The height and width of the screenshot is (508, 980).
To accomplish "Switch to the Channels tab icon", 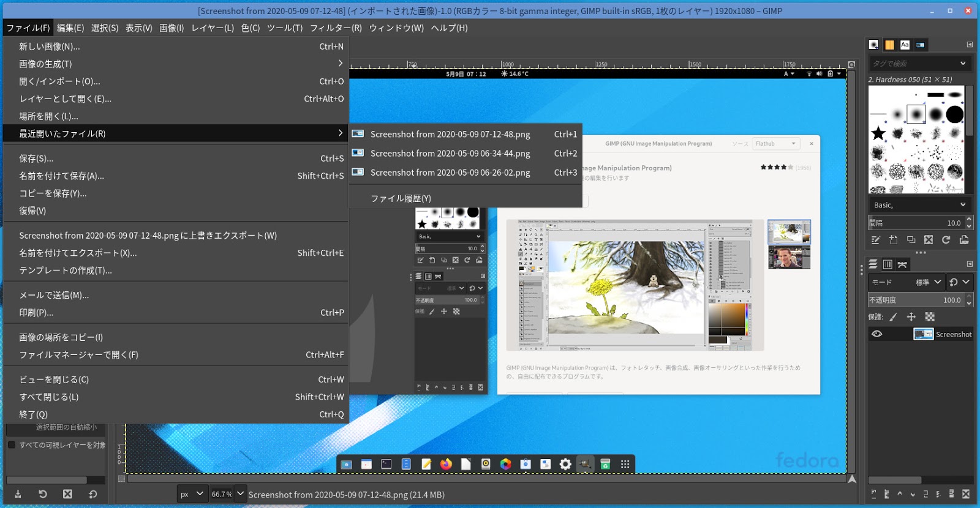I will coord(888,264).
